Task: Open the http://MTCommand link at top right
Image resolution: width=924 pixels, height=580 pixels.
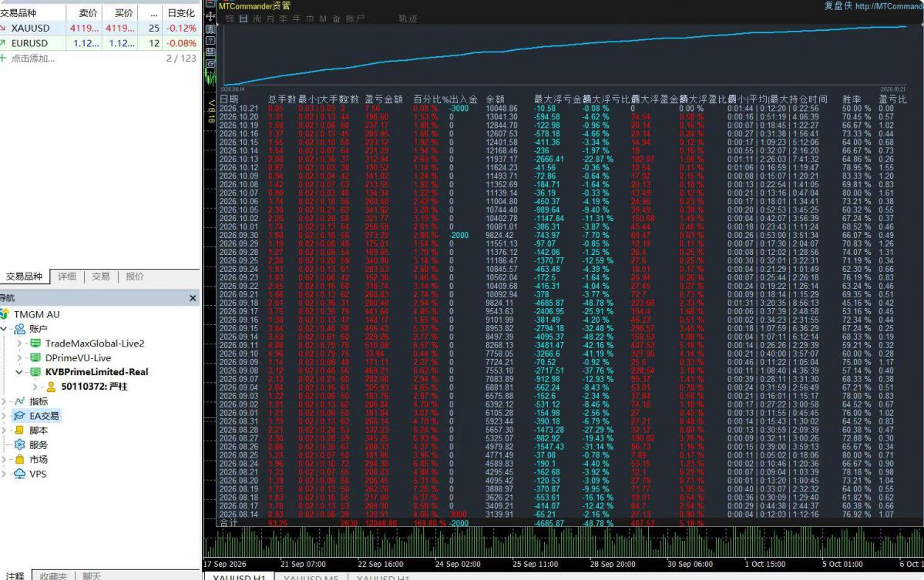Action: (889, 6)
